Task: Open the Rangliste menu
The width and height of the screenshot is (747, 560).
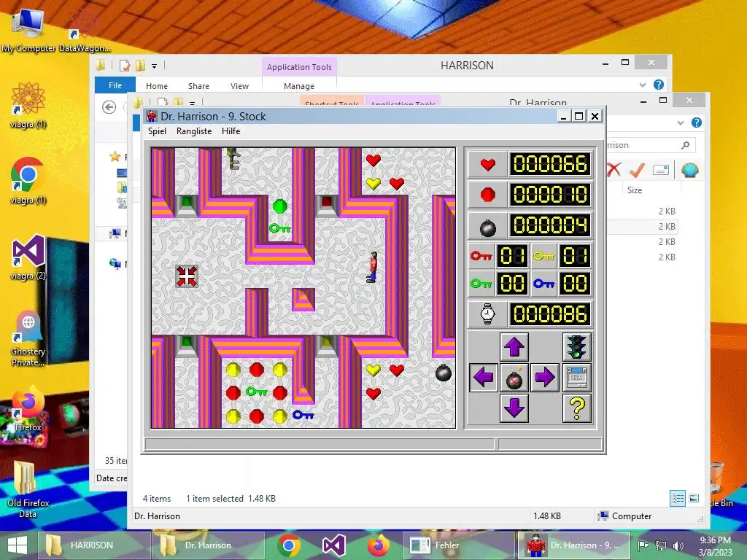Action: coord(194,131)
